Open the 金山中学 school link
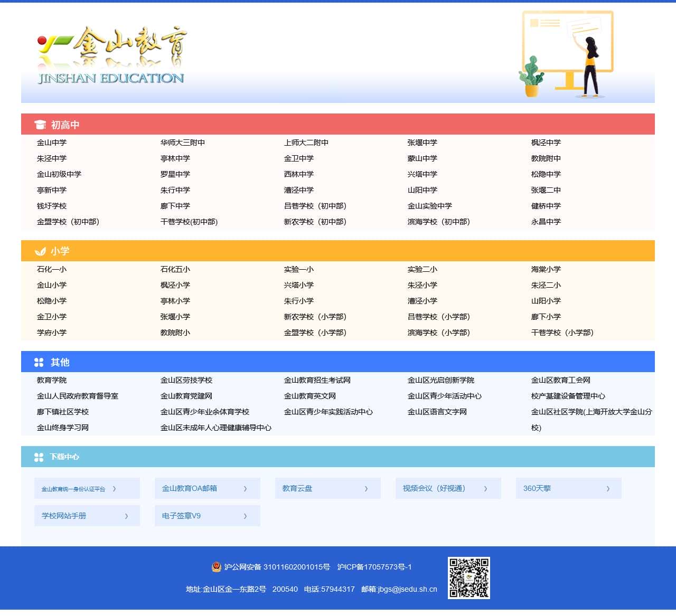 click(x=52, y=143)
